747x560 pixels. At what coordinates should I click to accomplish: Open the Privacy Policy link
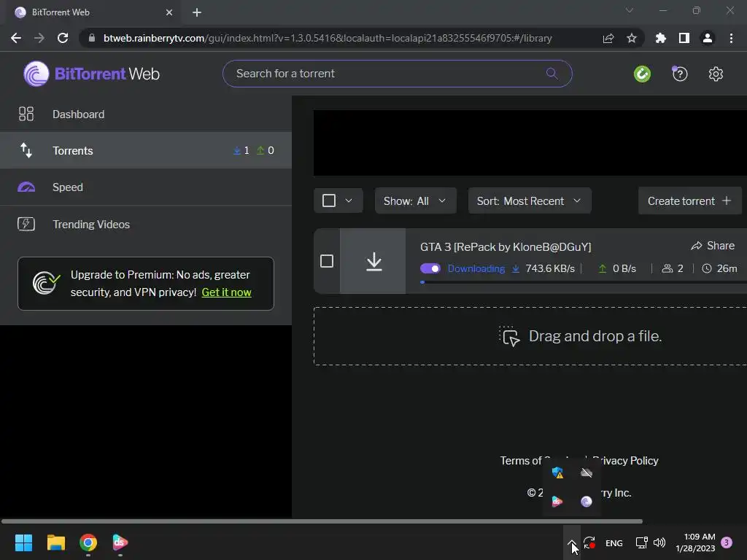625,461
